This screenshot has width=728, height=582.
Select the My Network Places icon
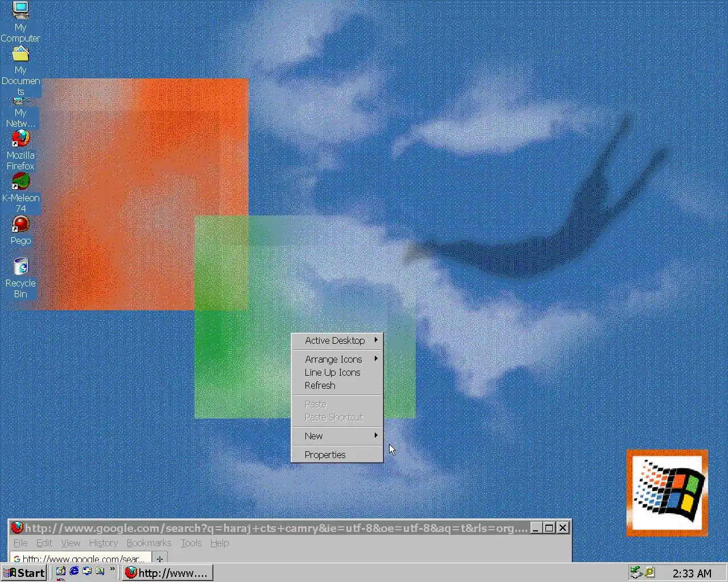tap(20, 114)
